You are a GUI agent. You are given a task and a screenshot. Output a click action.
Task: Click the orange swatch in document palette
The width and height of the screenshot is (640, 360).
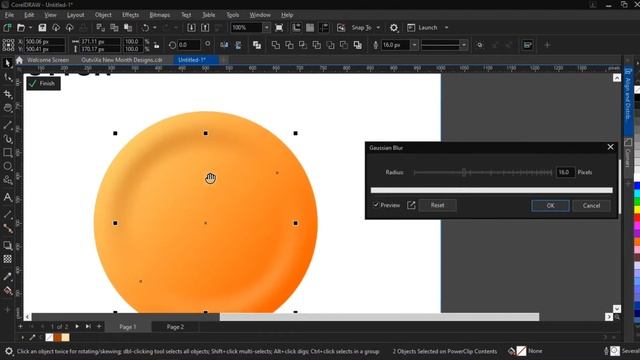[58, 337]
